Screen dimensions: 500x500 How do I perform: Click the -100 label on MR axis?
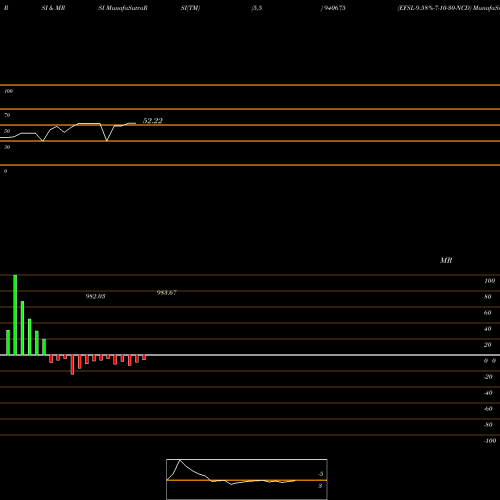coord(490,441)
